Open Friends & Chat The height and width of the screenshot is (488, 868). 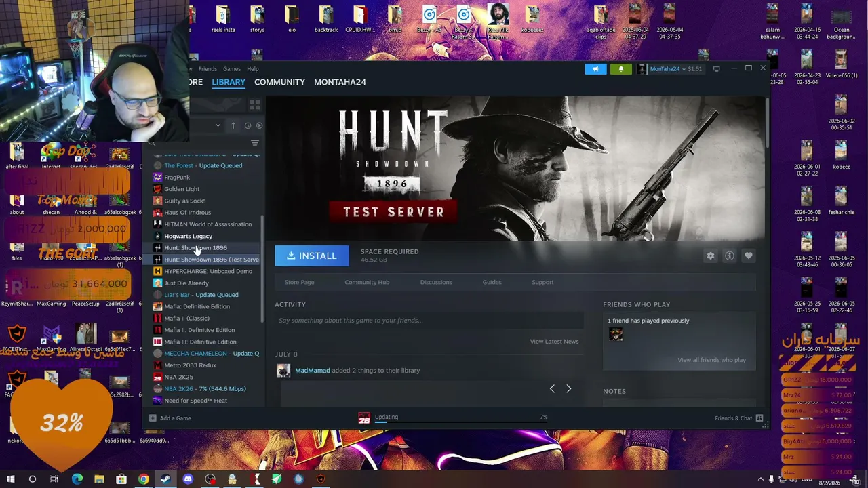738,418
